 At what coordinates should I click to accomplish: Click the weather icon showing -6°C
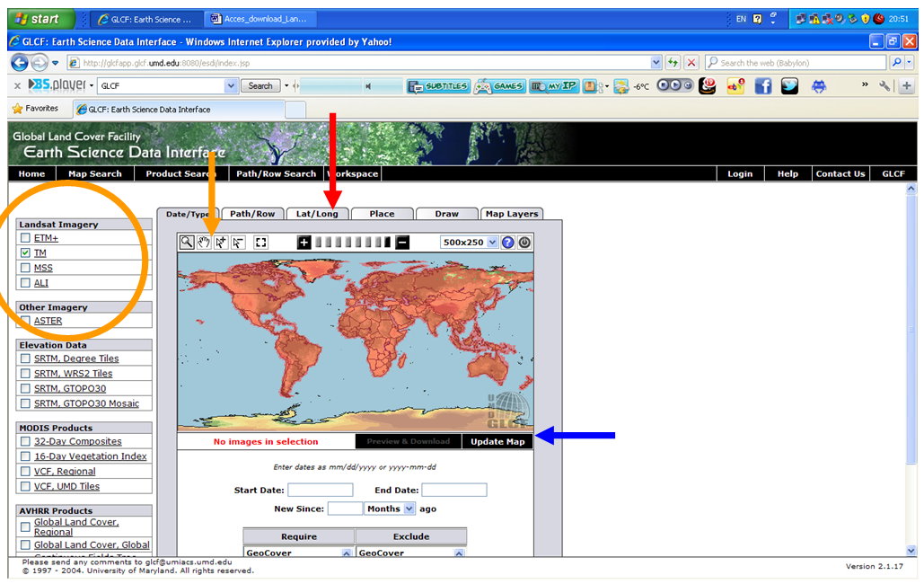tap(621, 86)
